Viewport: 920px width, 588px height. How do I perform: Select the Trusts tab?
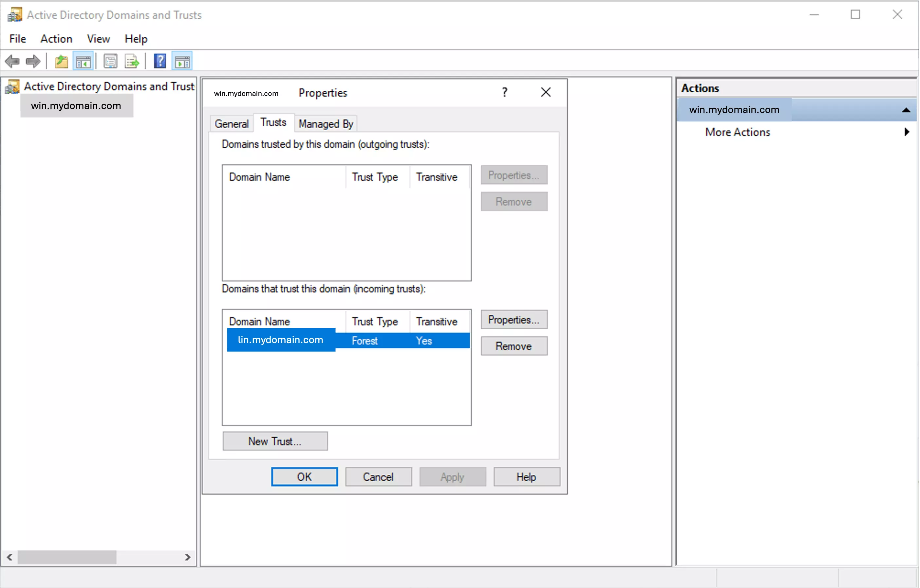coord(272,123)
